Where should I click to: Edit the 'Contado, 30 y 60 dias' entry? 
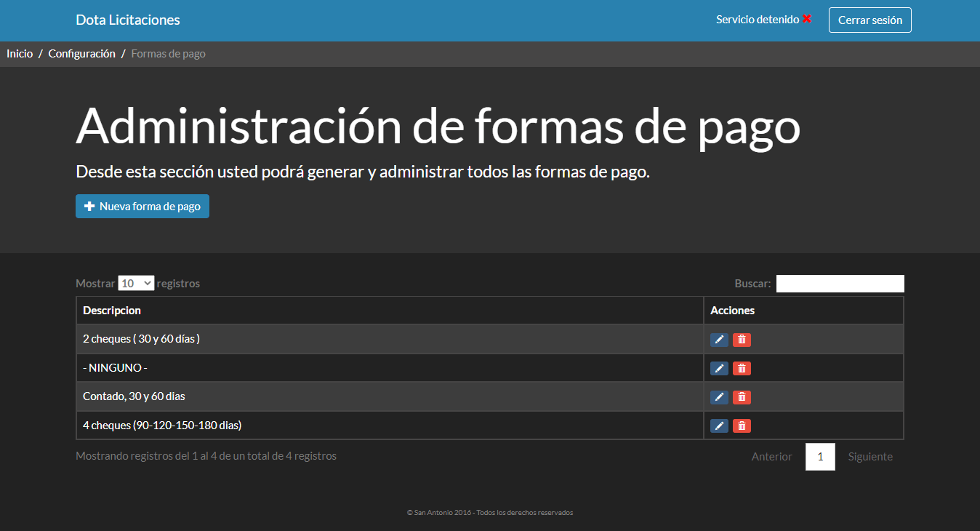tap(719, 397)
